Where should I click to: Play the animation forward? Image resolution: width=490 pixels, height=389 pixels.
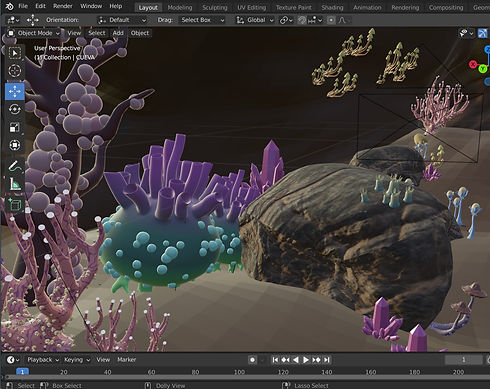[306, 360]
